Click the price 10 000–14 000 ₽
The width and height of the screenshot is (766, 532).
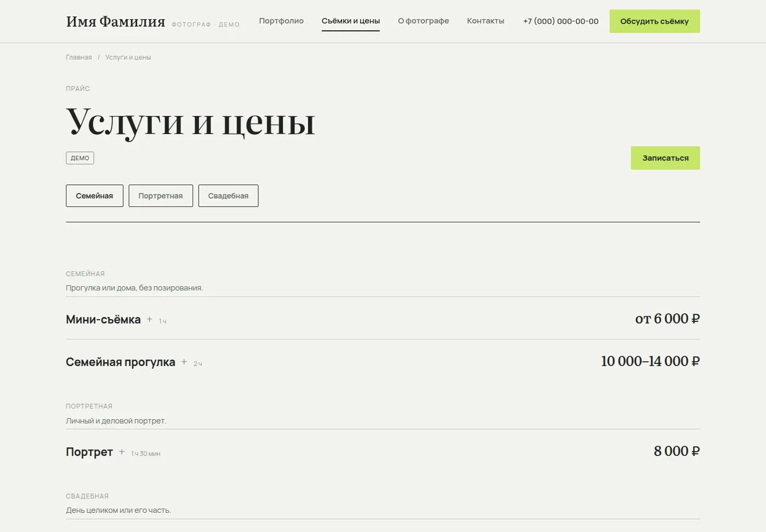click(651, 361)
